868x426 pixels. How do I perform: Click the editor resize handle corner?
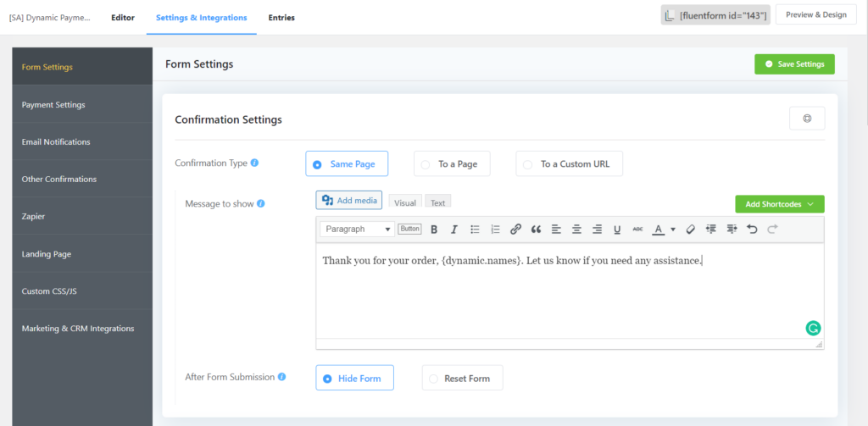[819, 344]
